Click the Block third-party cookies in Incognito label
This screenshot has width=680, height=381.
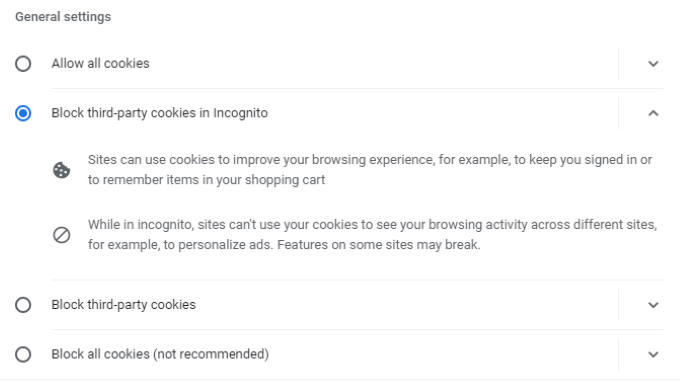[160, 113]
